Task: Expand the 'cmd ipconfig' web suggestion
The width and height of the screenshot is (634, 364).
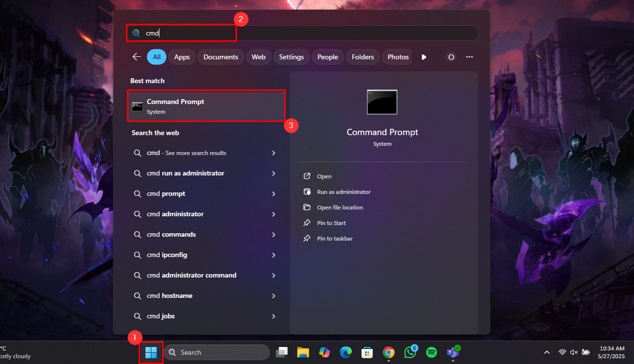Action: click(x=273, y=255)
